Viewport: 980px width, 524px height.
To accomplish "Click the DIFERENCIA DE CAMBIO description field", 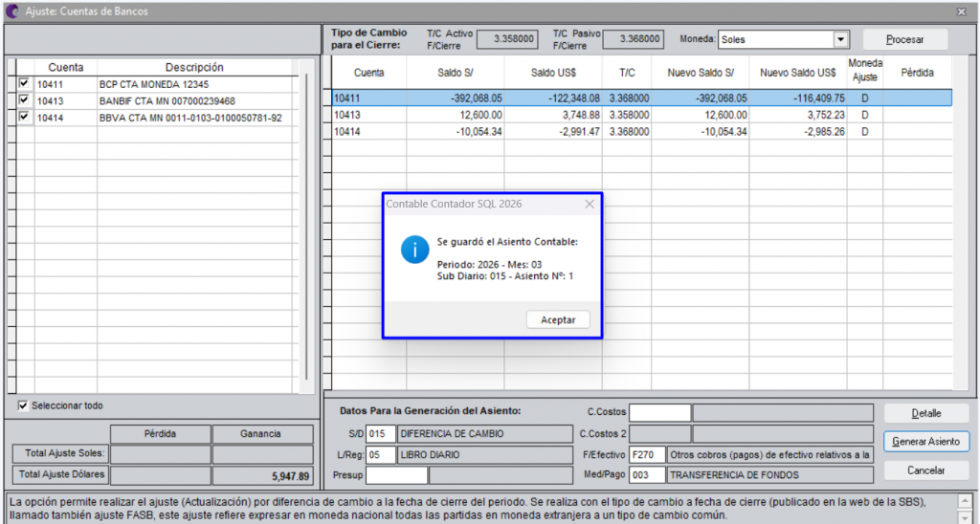I will tap(485, 434).
